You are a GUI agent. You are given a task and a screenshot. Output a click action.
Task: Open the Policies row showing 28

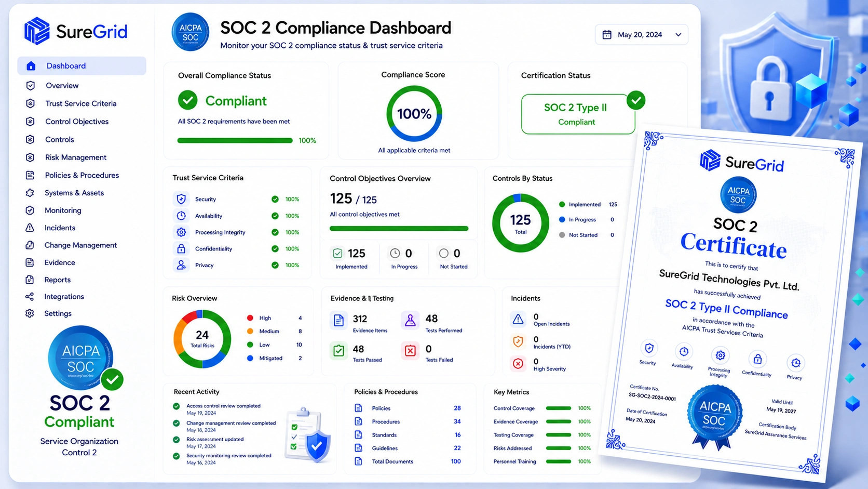click(x=408, y=408)
